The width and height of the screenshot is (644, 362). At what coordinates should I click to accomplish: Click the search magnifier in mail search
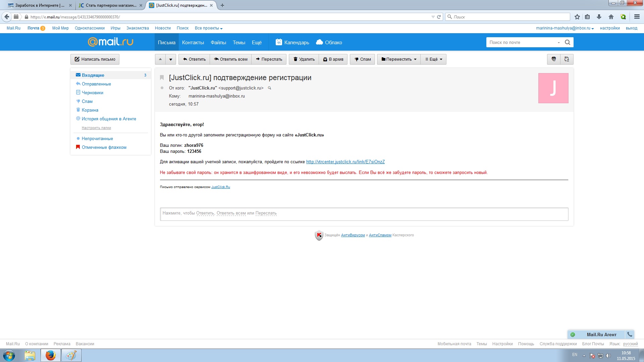click(568, 42)
